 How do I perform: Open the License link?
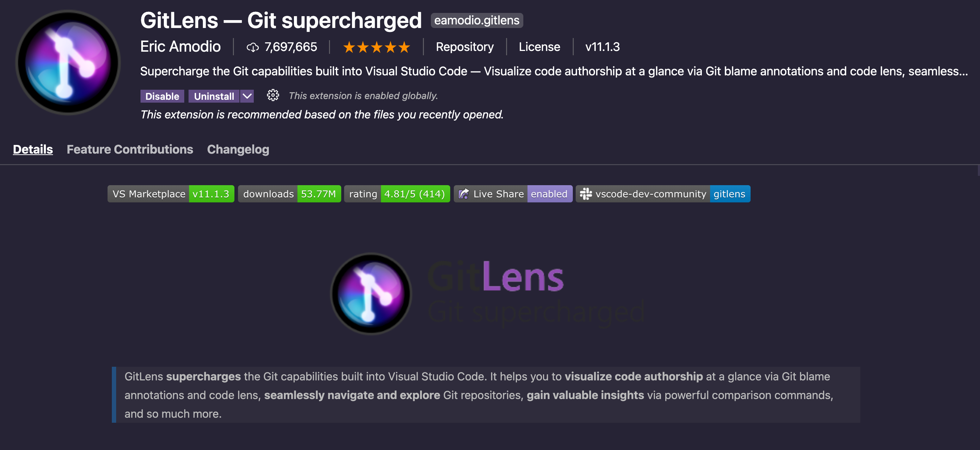(539, 47)
